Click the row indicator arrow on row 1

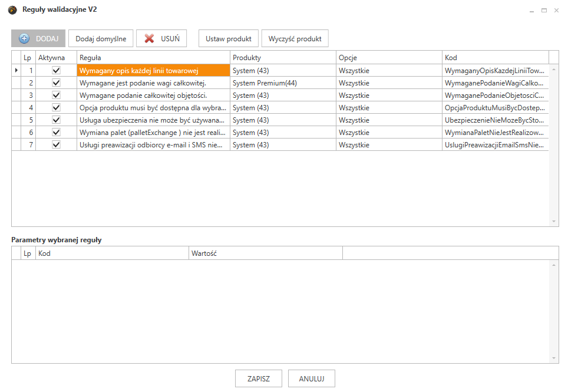(16, 70)
